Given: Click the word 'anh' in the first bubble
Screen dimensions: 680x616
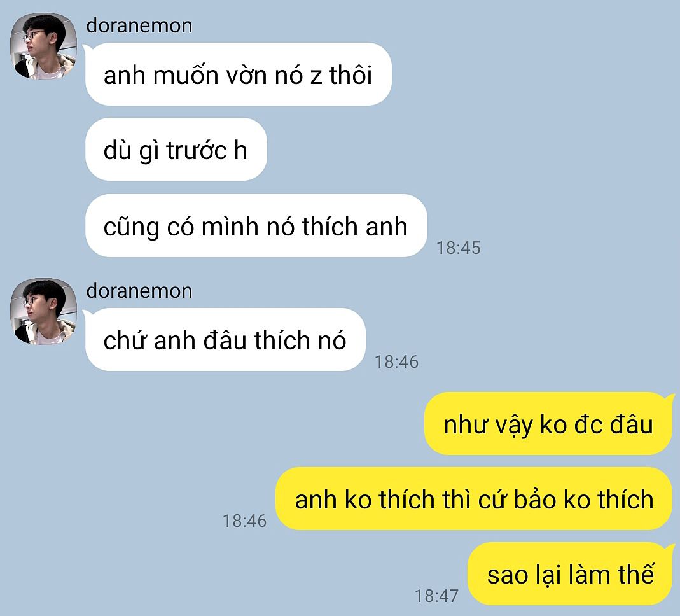Looking at the screenshot, I should (x=124, y=75).
